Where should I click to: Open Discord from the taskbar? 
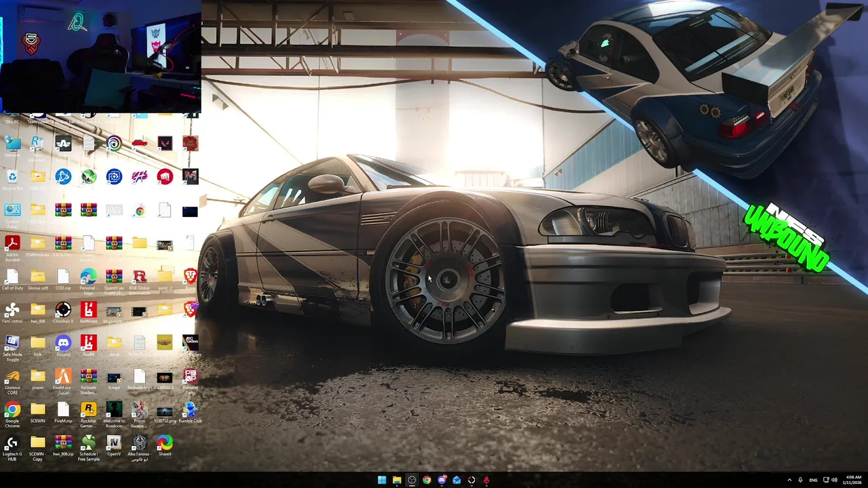tap(441, 480)
